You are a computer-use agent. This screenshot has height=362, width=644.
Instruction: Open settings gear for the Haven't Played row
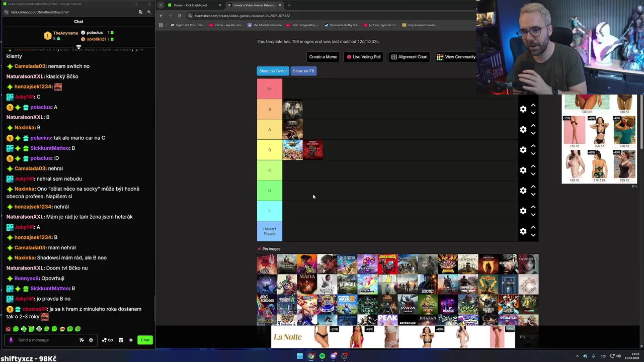[x=523, y=231]
